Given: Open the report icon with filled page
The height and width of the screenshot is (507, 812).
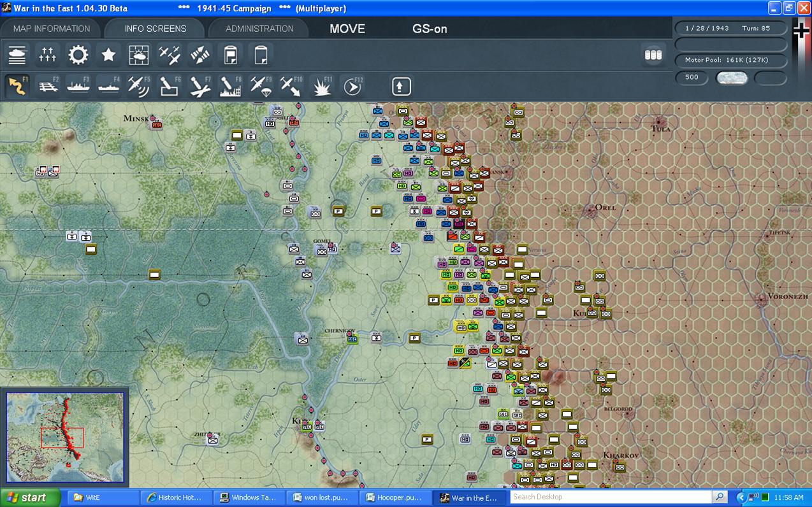Looking at the screenshot, I should click(231, 55).
